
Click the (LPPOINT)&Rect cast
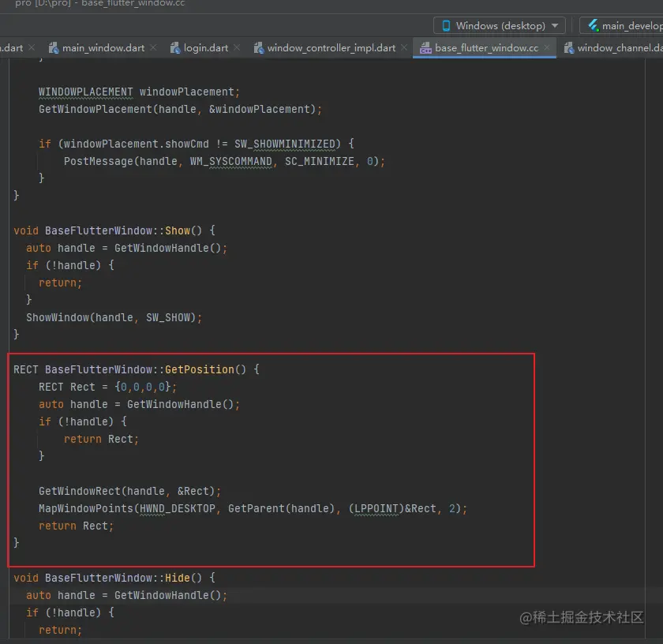point(392,509)
